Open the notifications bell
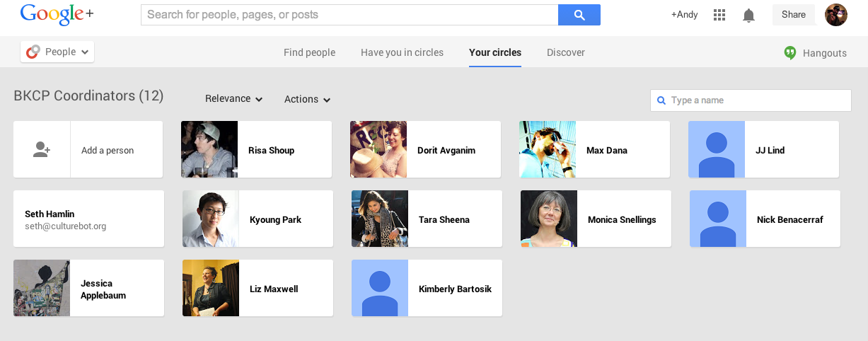Image resolution: width=868 pixels, height=341 pixels. [748, 15]
